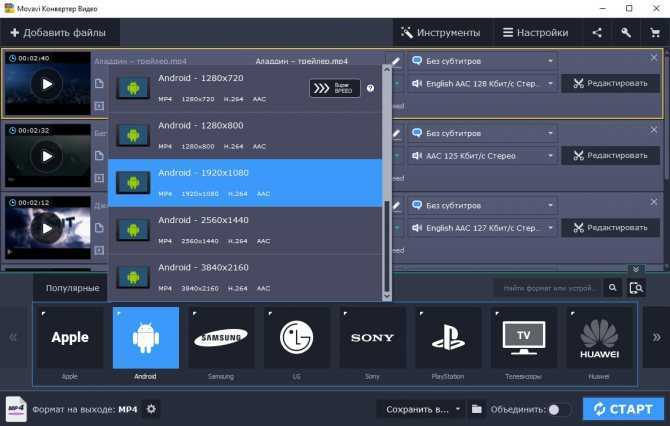Select the Sony device tile
This screenshot has width=670, height=426.
(372, 337)
